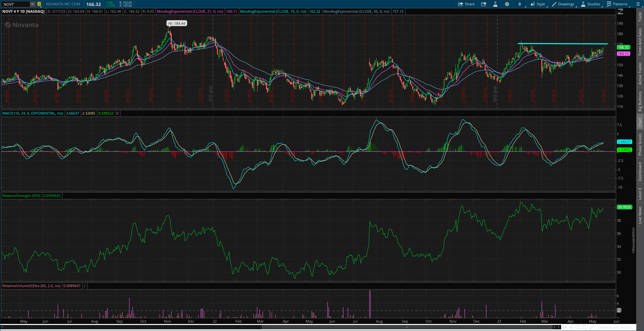Click the NOVT 4 Y 1D [NASDAQ] chart label
This screenshot has height=331, width=644.
(x=23, y=11)
